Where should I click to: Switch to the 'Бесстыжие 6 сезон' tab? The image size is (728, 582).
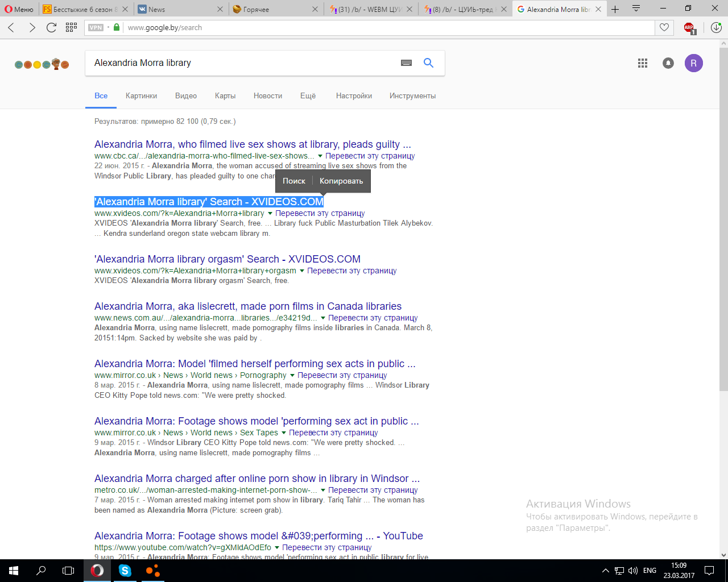pyautogui.click(x=85, y=9)
